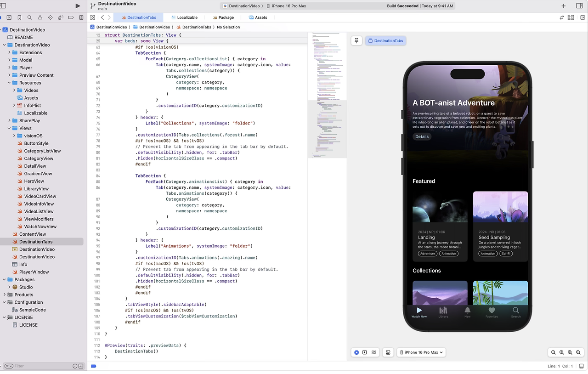Collapse the Packages group
The width and height of the screenshot is (588, 374).
(4, 279)
